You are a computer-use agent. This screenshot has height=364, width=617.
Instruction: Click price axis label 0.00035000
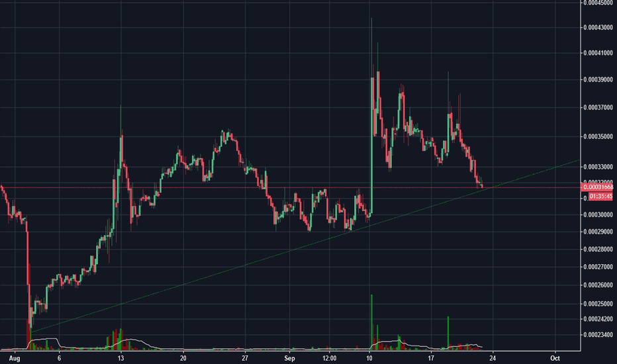[x=598, y=136]
